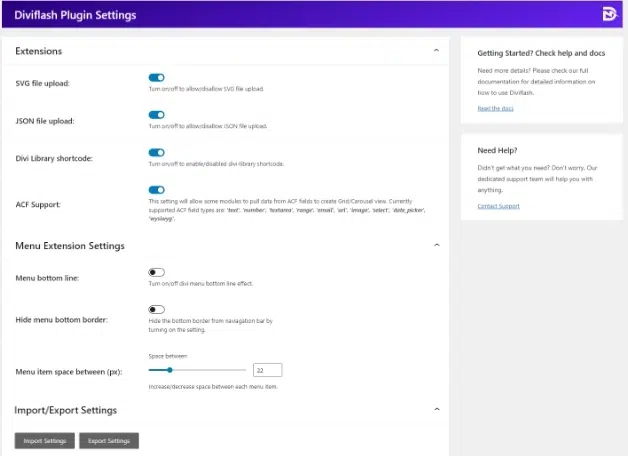Image resolution: width=628 pixels, height=456 pixels.
Task: Click the Export Settings button
Action: (109, 441)
